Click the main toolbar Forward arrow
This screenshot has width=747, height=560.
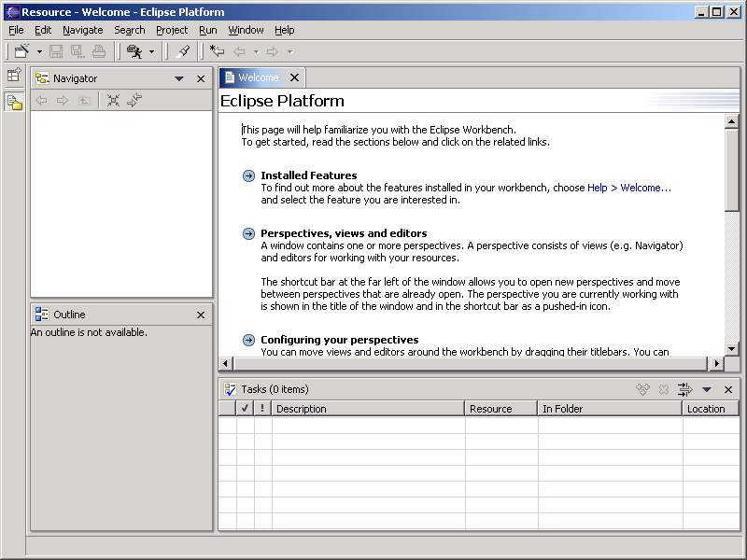coord(272,51)
